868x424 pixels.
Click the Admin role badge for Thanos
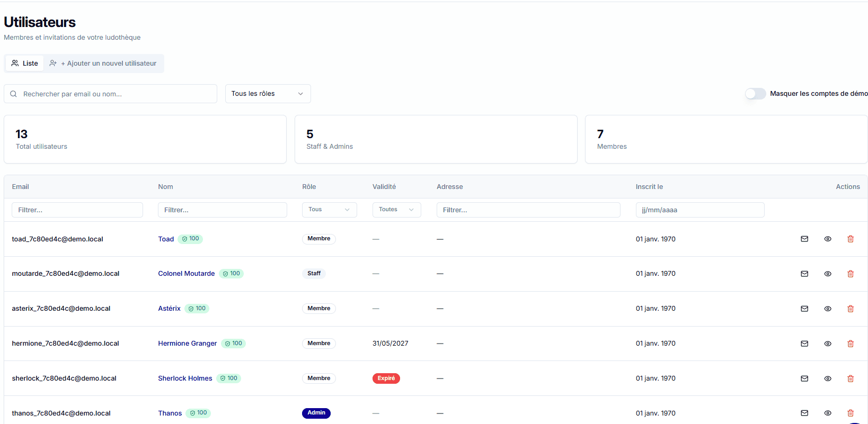[316, 413]
